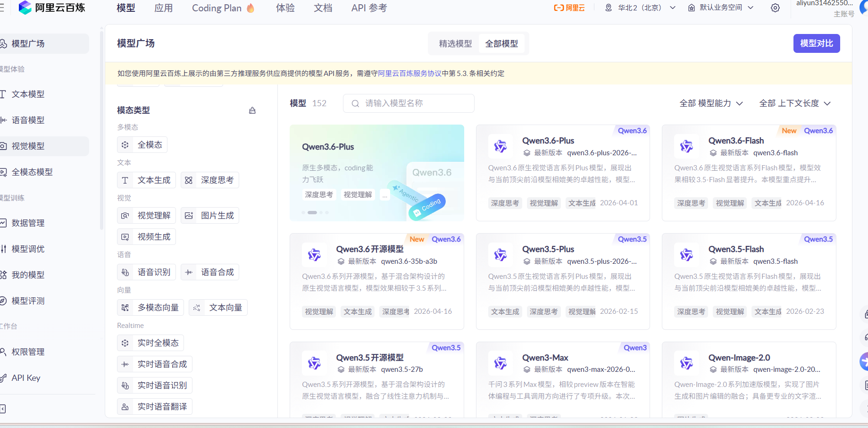This screenshot has width=868, height=428.
Task: Open the 文档 top menu
Action: coord(323,8)
